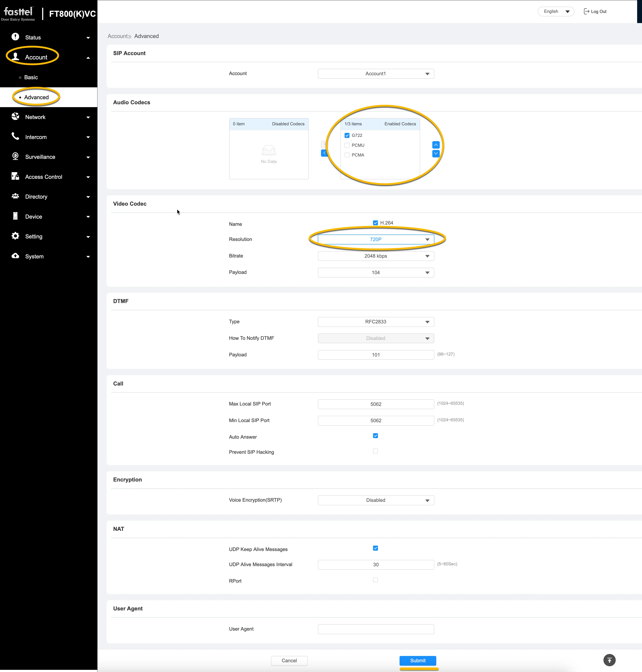Expand the Intercom menu

[x=49, y=137]
